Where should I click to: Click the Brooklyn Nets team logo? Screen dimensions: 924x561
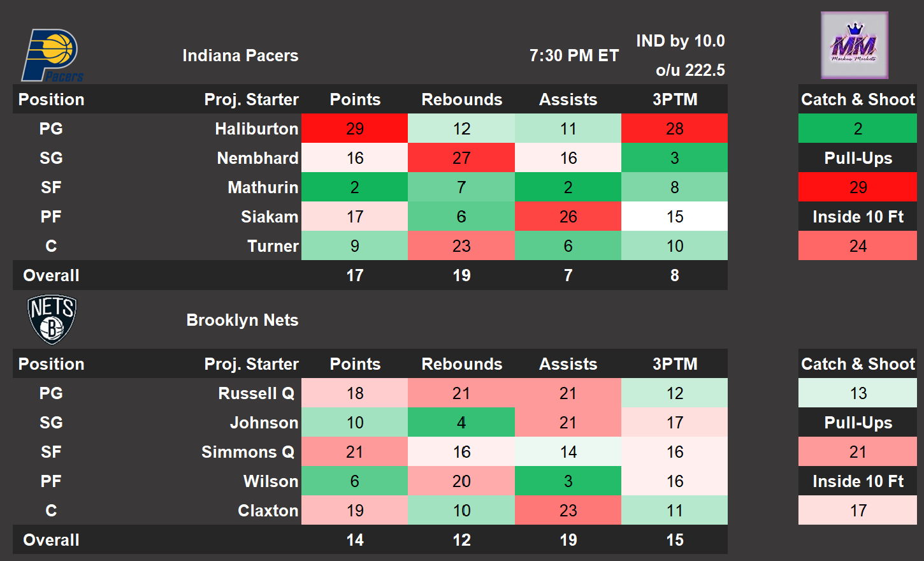tap(52, 319)
